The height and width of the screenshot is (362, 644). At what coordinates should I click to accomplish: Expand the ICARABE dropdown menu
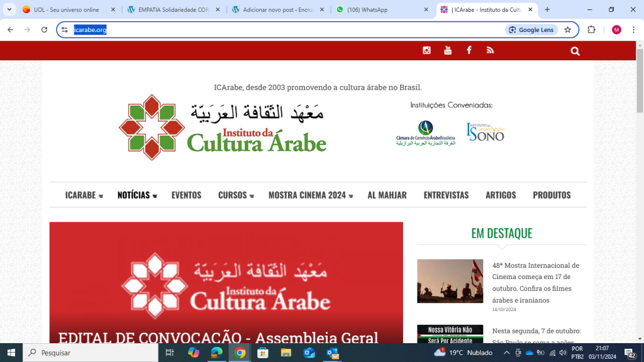click(x=84, y=195)
